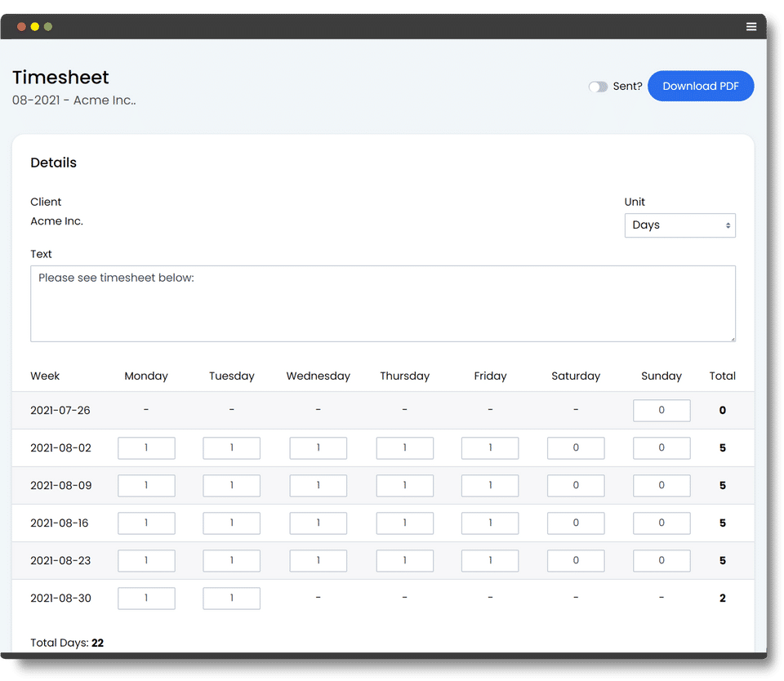Edit Wednesday field for week 2021-08-09

318,486
